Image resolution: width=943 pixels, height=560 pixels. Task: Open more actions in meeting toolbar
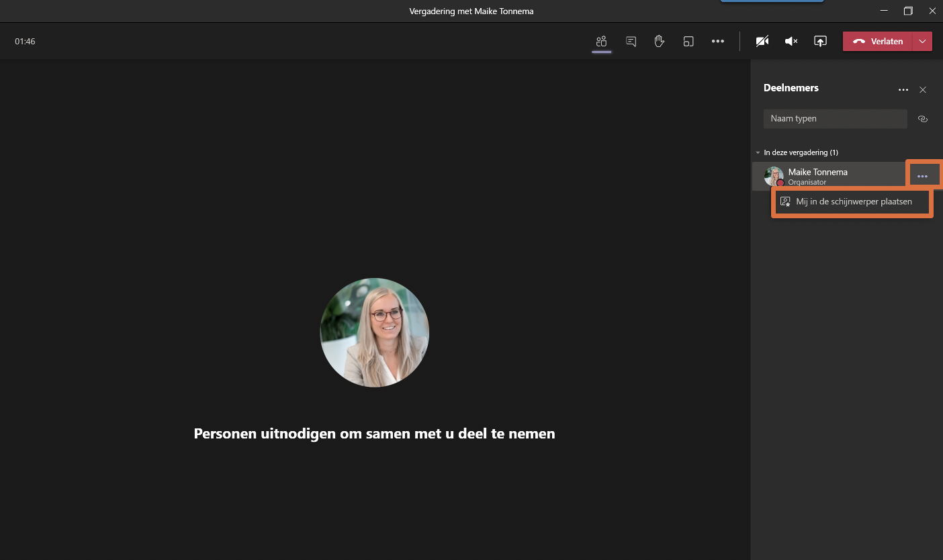[718, 42]
